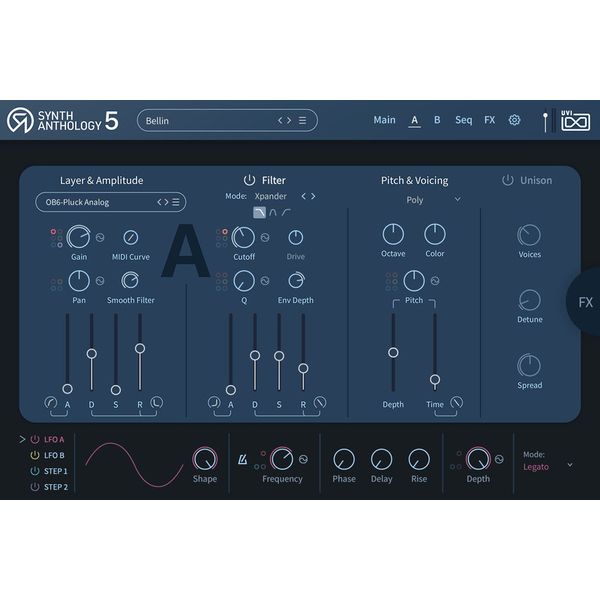Image resolution: width=600 pixels, height=600 pixels.
Task: Click the Xpander filter mode name
Action: [x=271, y=196]
